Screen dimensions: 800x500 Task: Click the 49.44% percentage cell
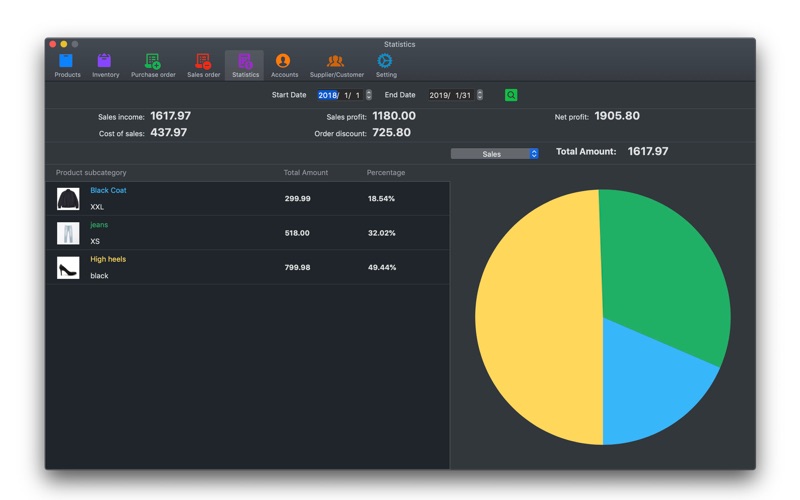tap(382, 267)
